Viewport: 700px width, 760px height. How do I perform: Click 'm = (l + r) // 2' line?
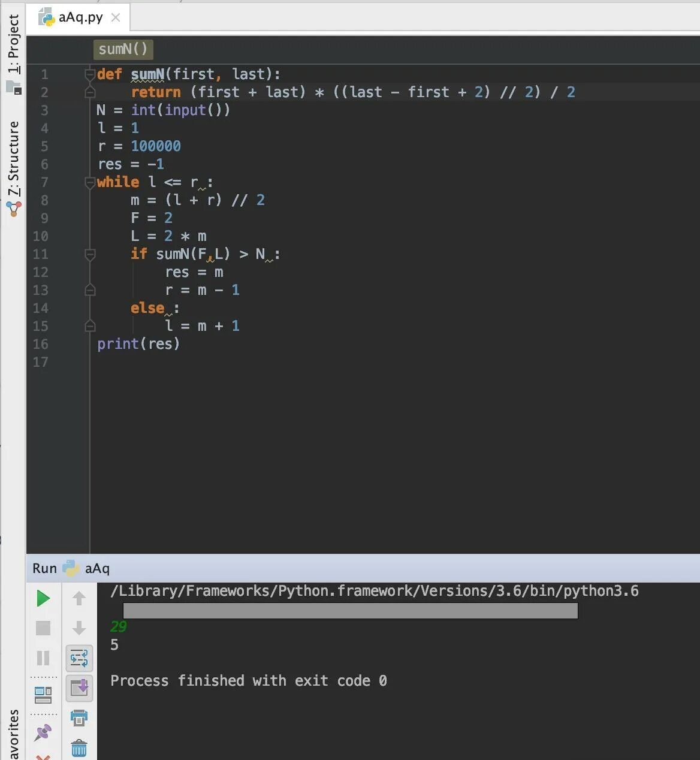(x=198, y=200)
